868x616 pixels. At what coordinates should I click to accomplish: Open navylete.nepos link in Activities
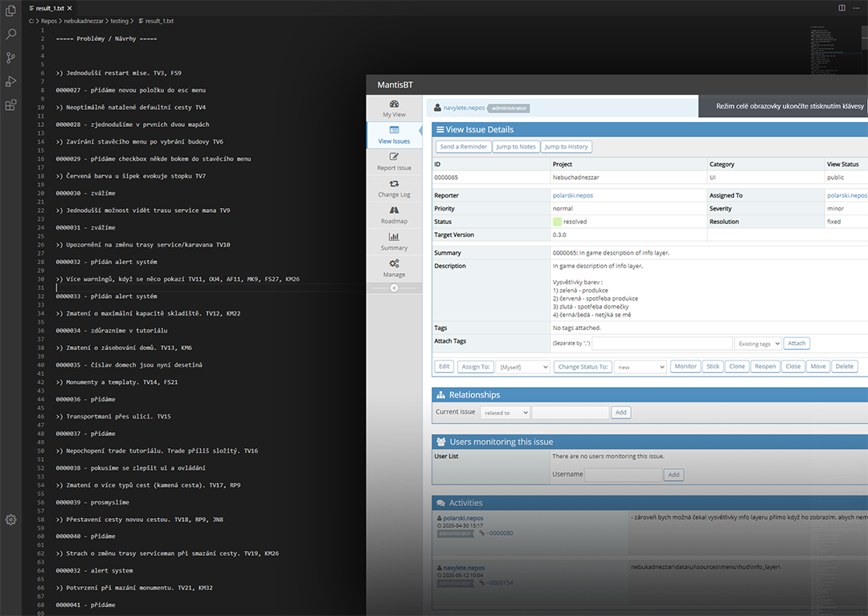[464, 568]
